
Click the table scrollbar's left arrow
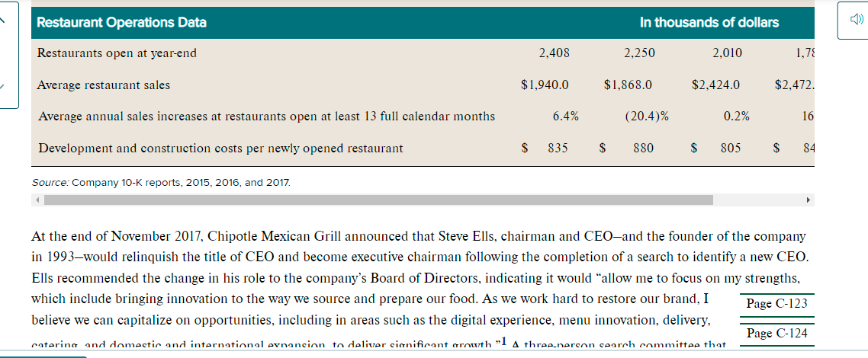(37, 200)
